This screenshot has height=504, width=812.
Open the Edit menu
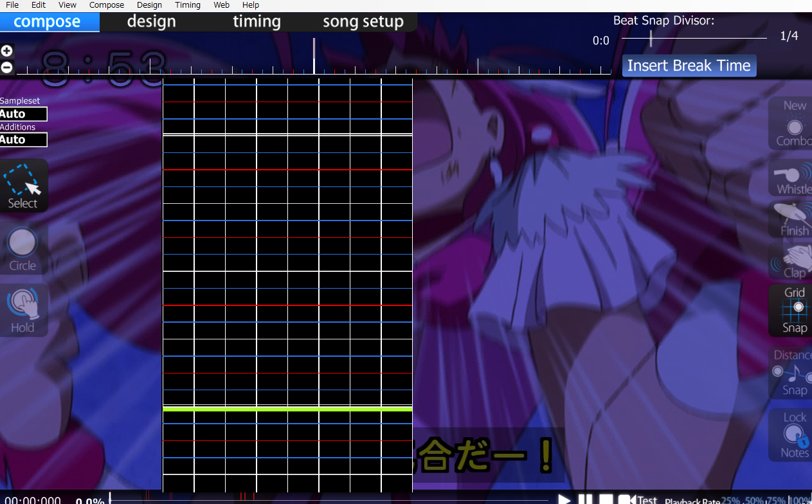tap(39, 4)
